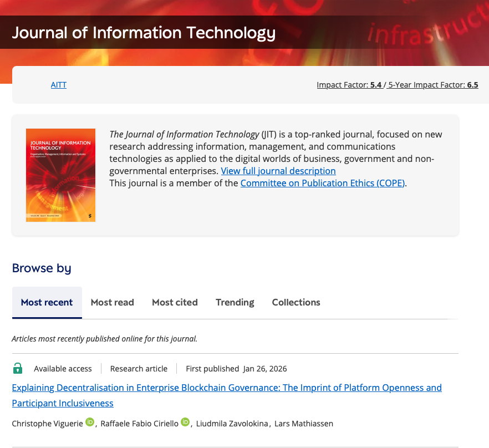Open the Impact Factor 5.4 link

pyautogui.click(x=348, y=85)
